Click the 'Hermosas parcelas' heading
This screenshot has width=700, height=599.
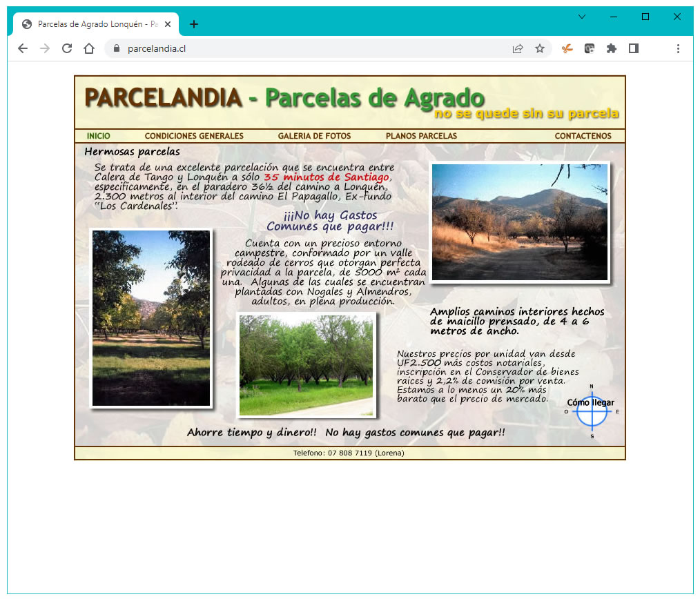point(132,152)
